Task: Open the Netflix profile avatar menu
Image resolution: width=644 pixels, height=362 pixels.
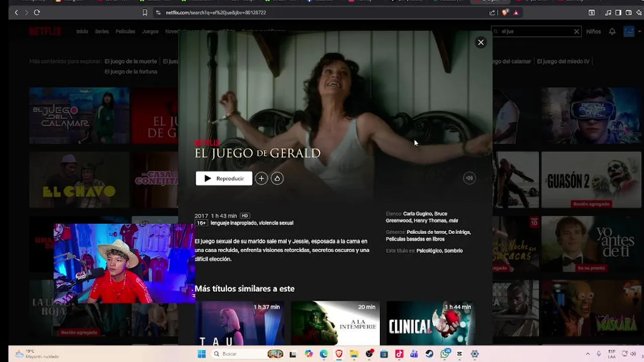Action: click(629, 31)
